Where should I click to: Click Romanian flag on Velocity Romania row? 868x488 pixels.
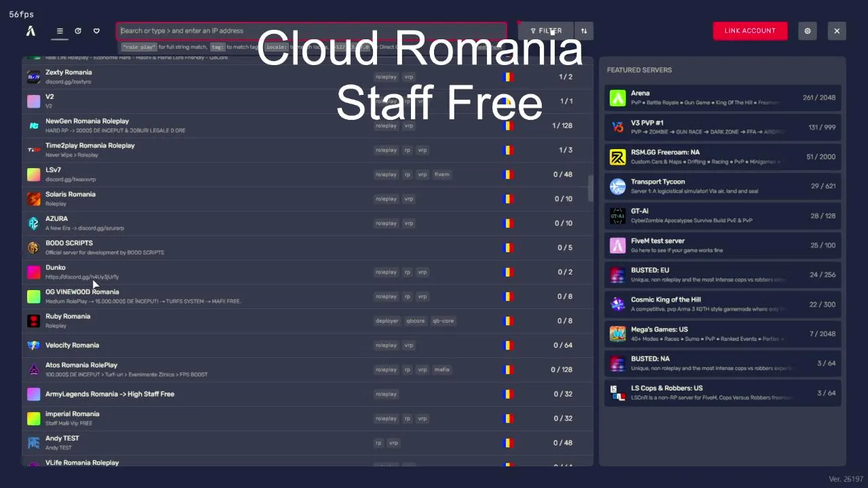coord(508,345)
